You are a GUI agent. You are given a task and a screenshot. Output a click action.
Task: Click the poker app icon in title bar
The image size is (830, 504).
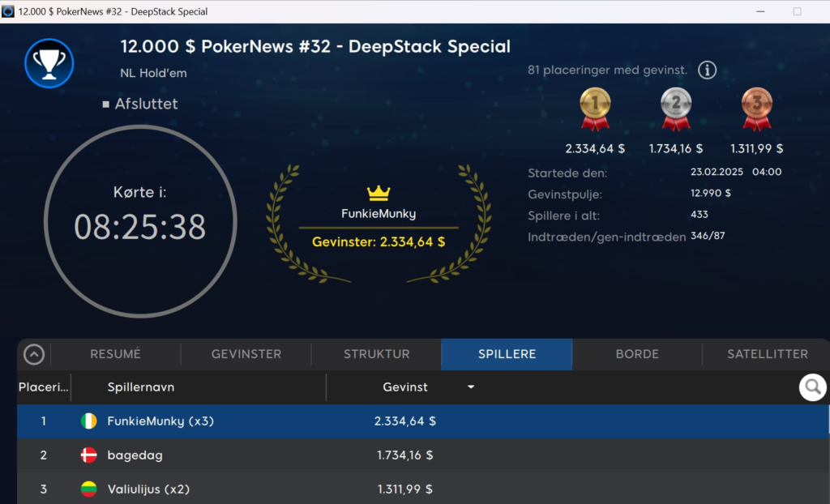(8, 11)
